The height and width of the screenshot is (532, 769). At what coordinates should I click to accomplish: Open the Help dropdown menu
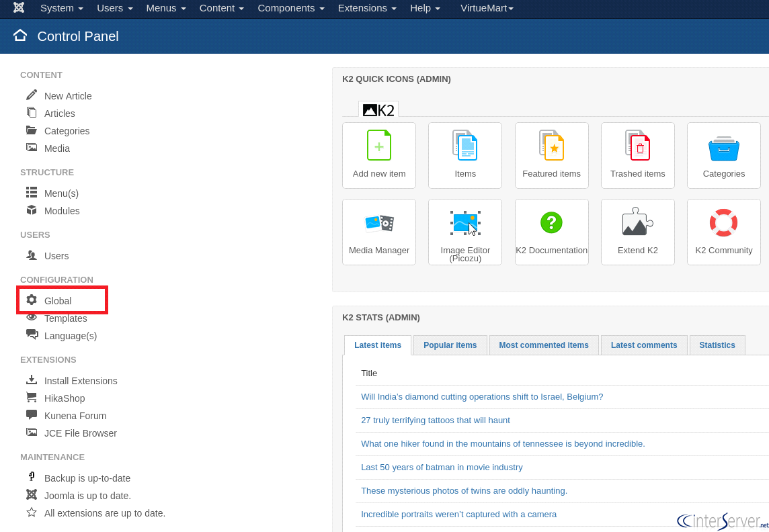click(x=426, y=8)
